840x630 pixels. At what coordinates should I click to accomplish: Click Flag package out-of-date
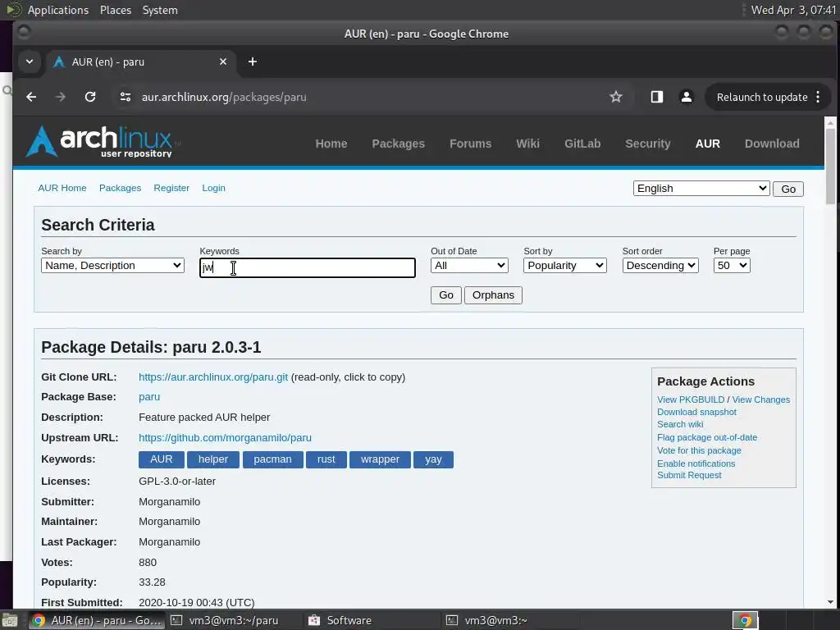(x=707, y=438)
